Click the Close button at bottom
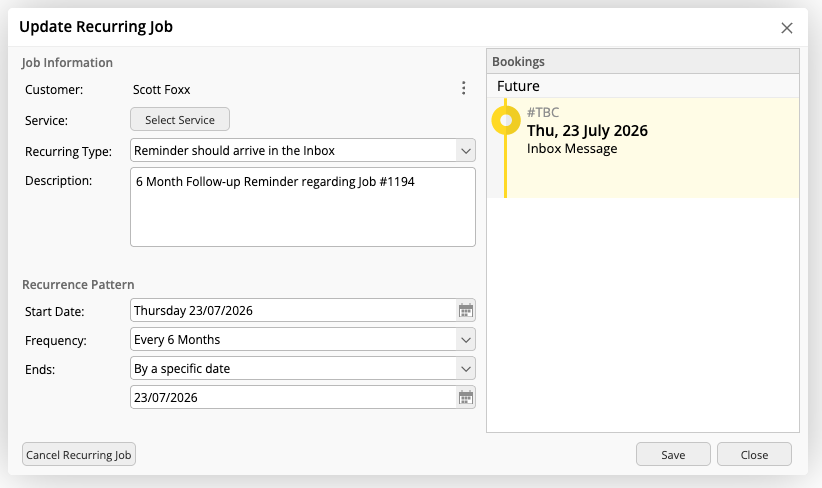 [x=754, y=454]
